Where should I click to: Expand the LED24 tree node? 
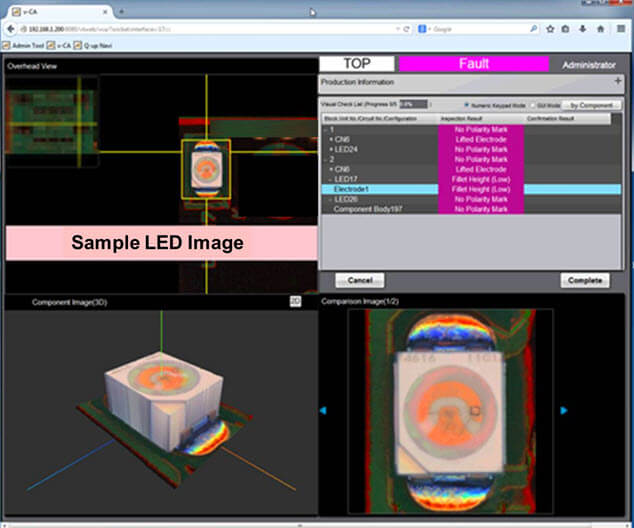(x=330, y=149)
